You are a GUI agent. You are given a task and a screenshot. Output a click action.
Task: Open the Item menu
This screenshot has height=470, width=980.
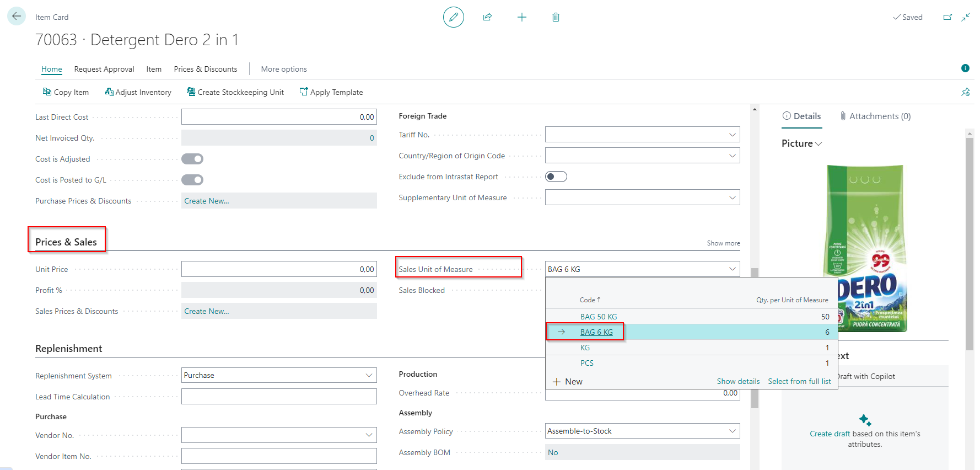(154, 69)
